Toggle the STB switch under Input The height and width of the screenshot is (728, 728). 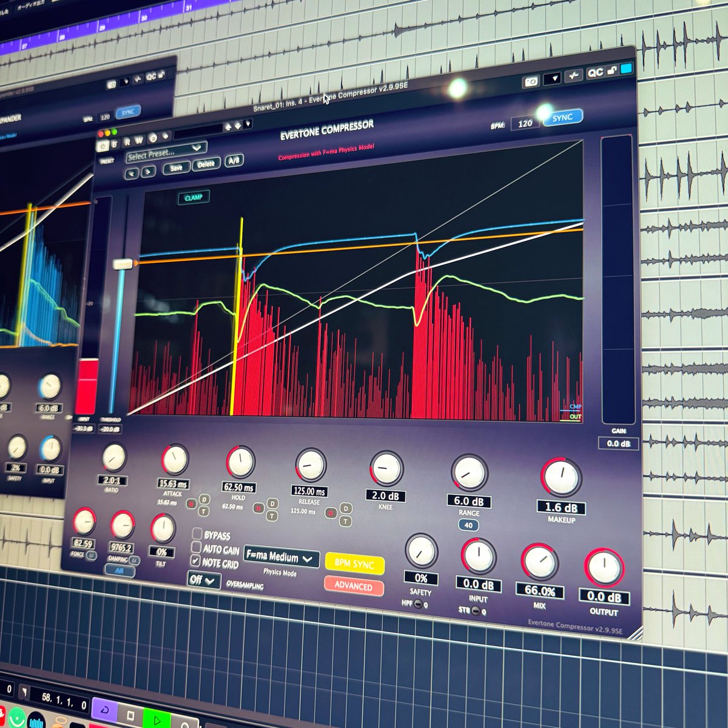pyautogui.click(x=476, y=611)
